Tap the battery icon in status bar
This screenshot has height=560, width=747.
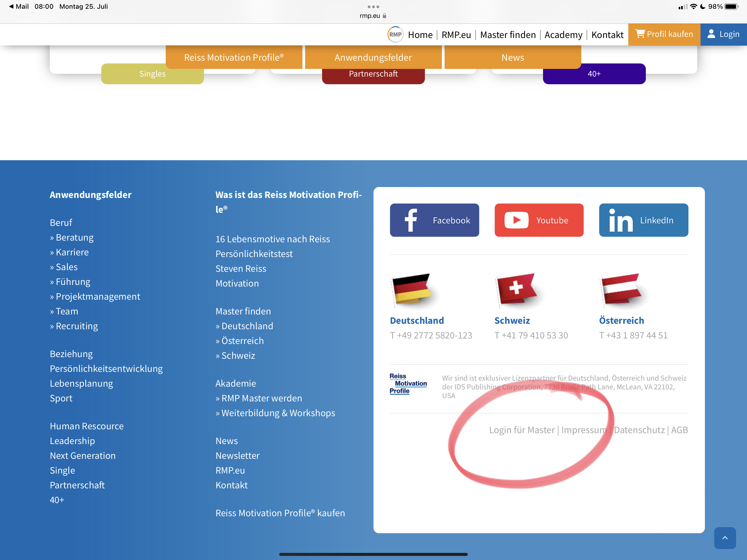[x=731, y=6]
